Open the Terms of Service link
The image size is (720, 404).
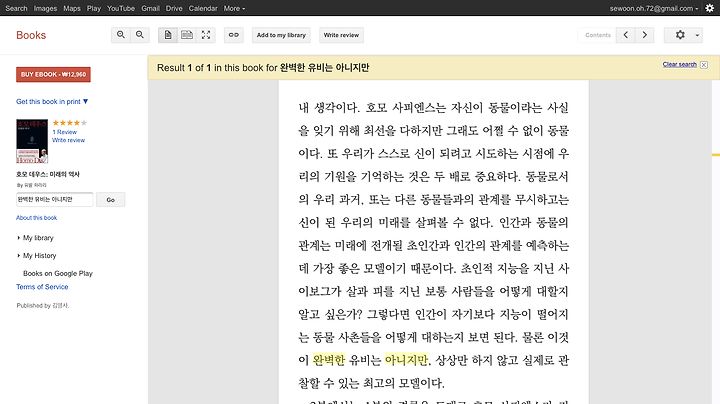click(x=42, y=287)
